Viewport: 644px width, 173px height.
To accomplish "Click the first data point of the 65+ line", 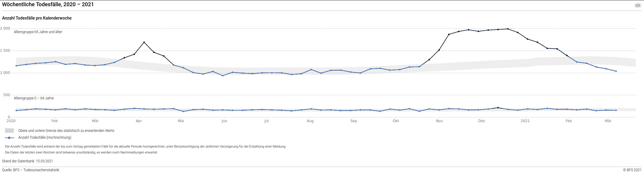I will click(16, 66).
